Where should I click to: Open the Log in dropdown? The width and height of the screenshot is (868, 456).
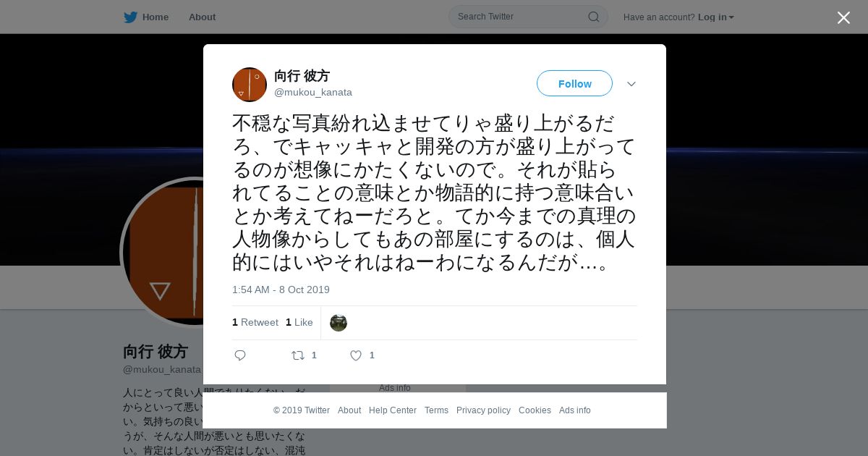tap(716, 17)
